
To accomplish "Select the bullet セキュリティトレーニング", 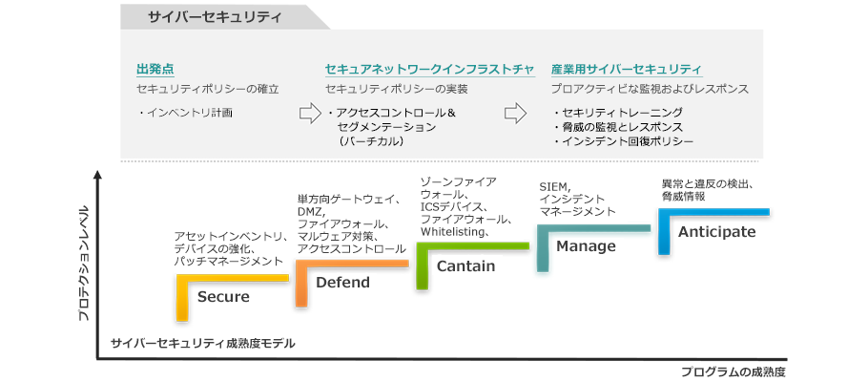I will (x=618, y=113).
